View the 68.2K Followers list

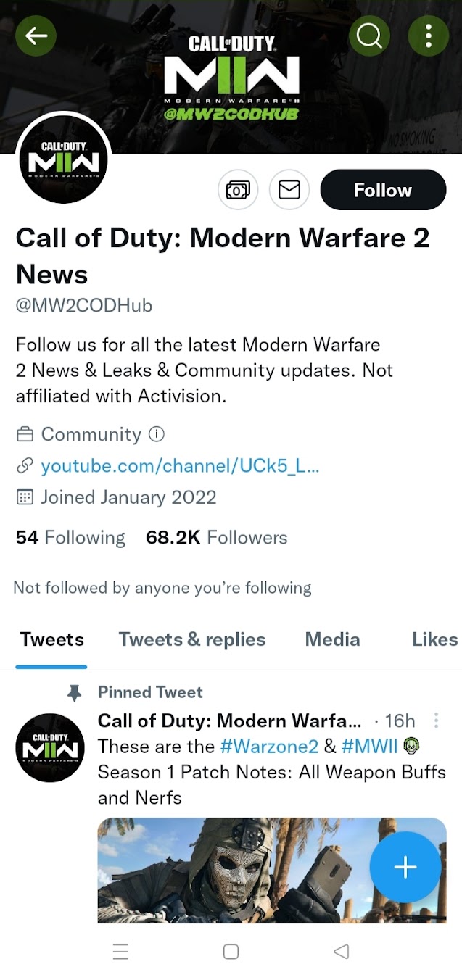(217, 538)
